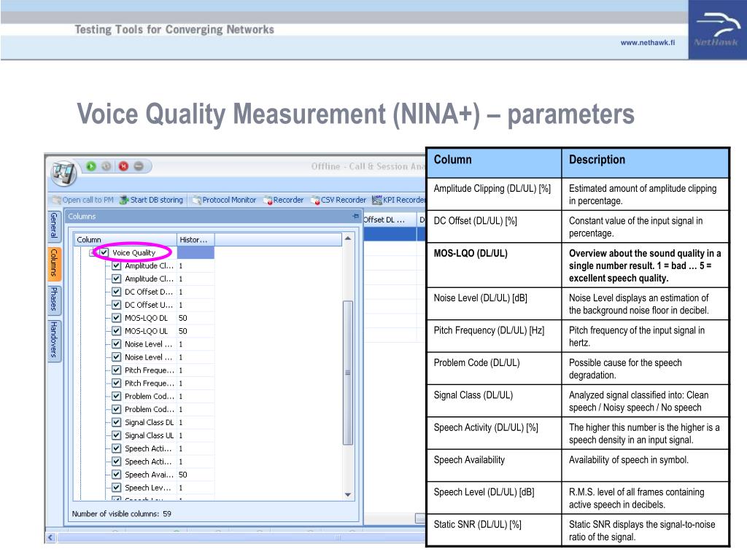Click the 'Testing Tools for Converging Networks' heading
Viewport: 747px width, 560px height.
tap(174, 29)
